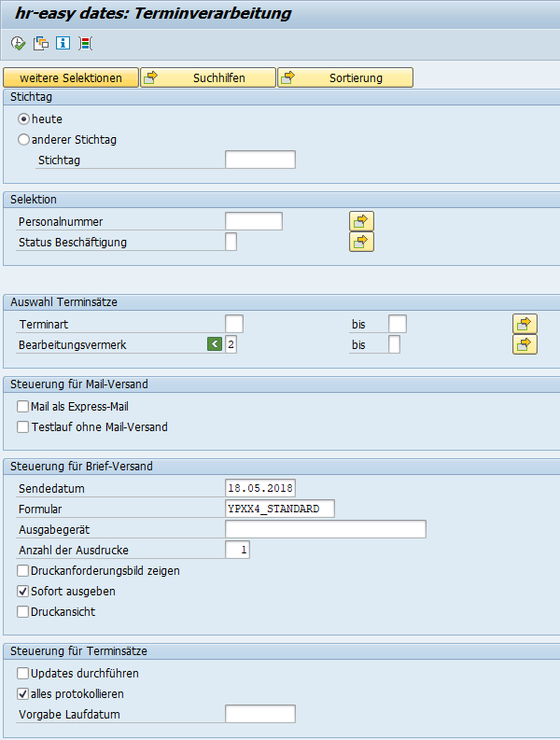Click the Sendedatum date field
560x740 pixels.
[x=260, y=488]
